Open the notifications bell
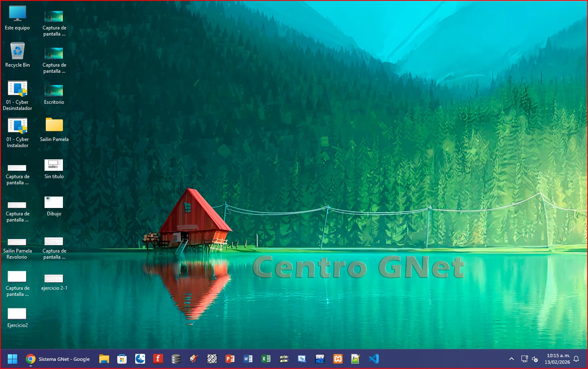 (x=576, y=359)
